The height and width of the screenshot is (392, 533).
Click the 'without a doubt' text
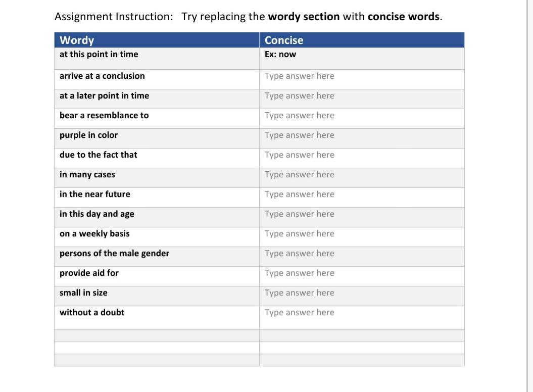pos(92,313)
